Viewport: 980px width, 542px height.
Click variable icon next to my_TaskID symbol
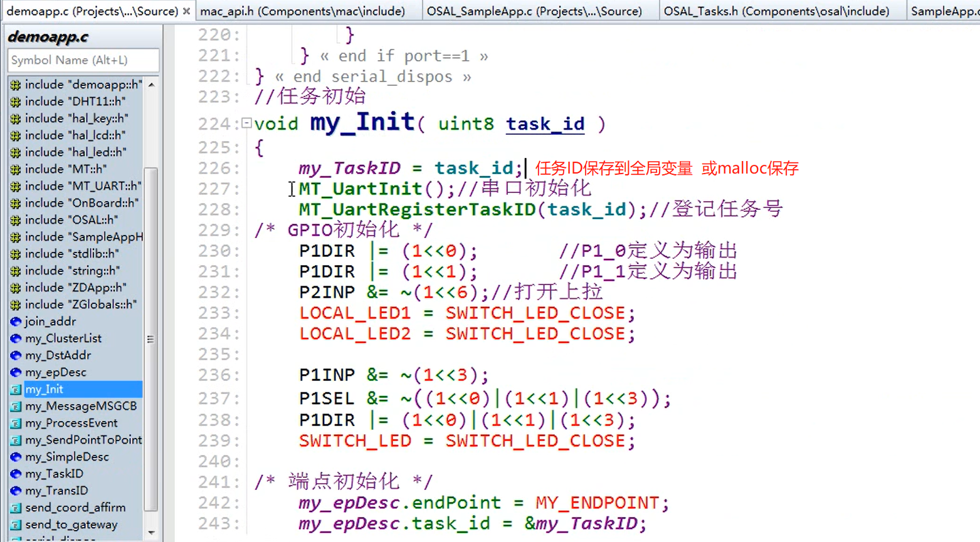pyautogui.click(x=16, y=474)
